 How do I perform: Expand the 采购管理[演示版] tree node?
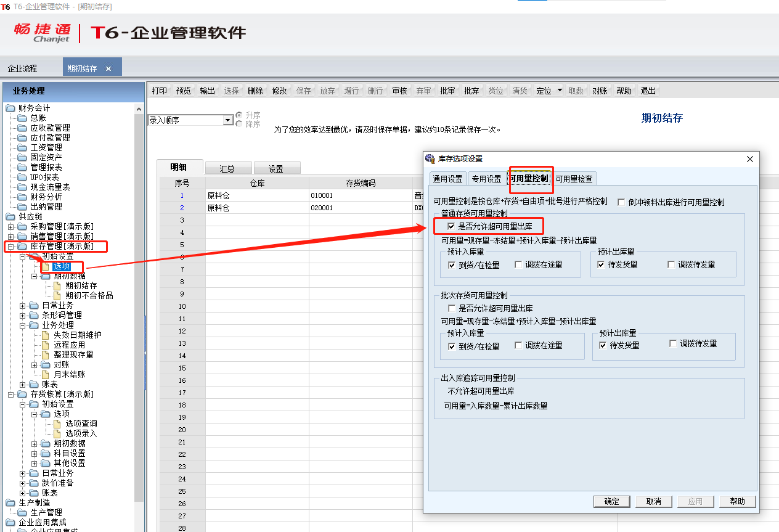[x=10, y=226]
